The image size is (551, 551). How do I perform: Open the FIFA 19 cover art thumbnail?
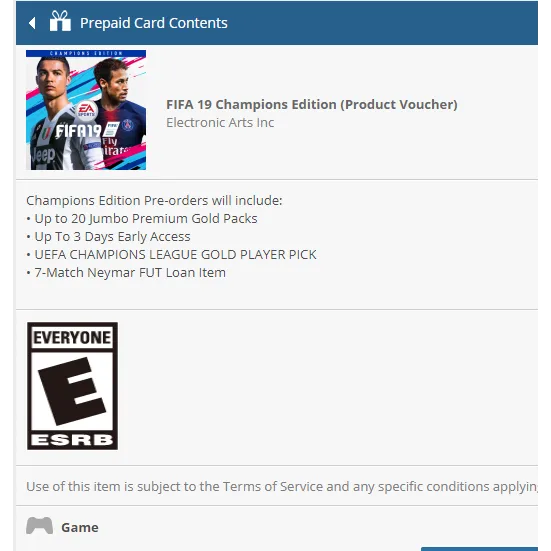click(x=86, y=110)
